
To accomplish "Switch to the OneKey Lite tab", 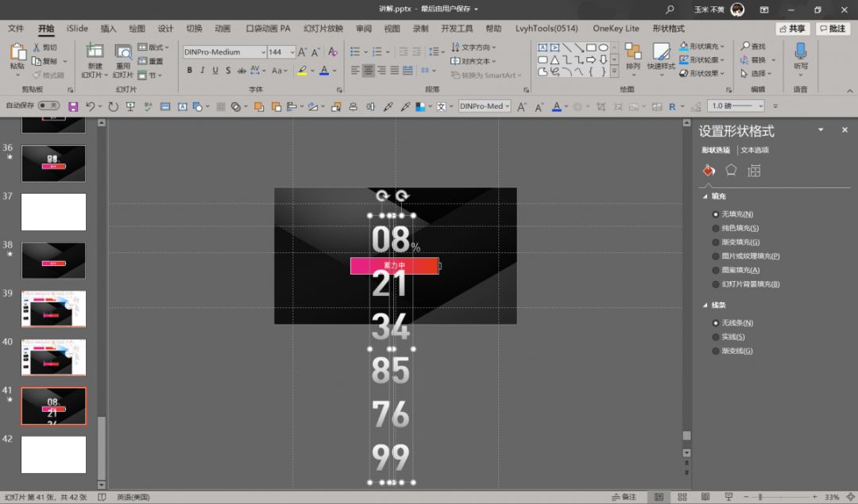I will 616,29.
